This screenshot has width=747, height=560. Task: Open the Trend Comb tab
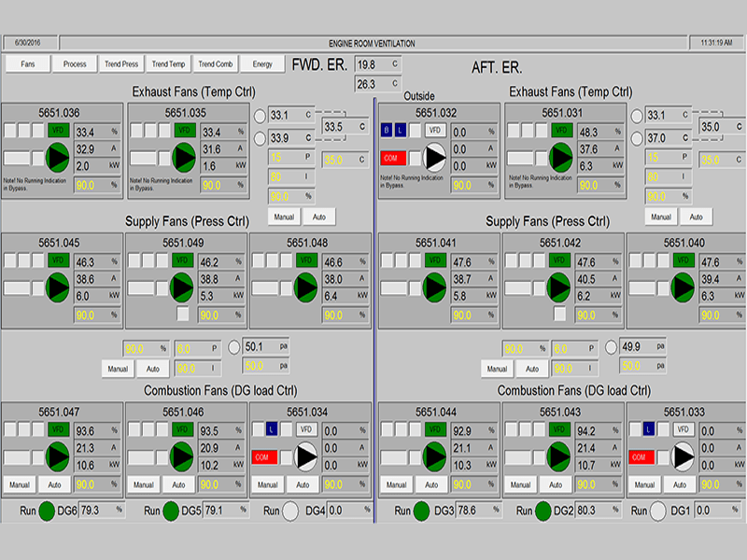pyautogui.click(x=216, y=63)
